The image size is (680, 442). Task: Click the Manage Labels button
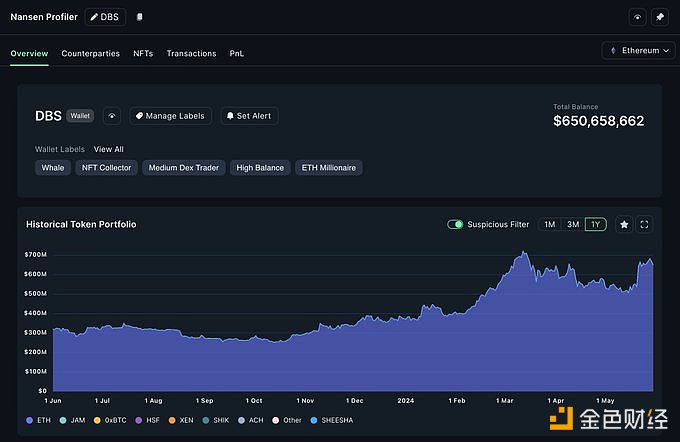170,116
